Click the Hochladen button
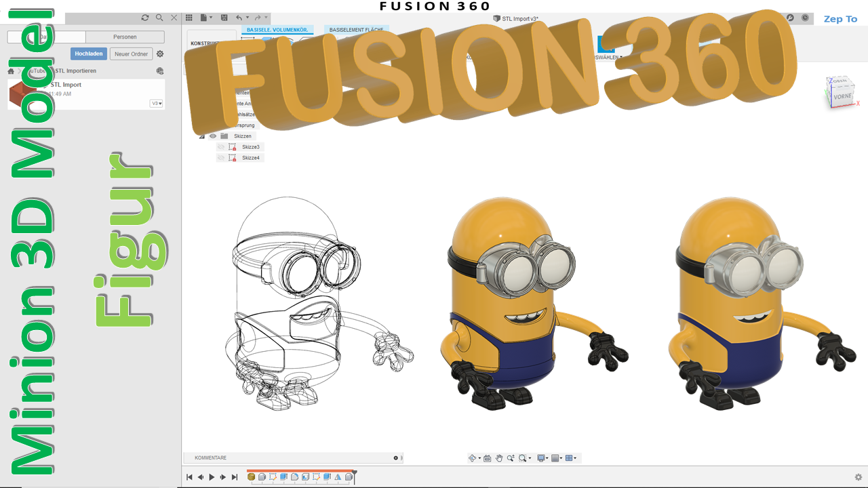The width and height of the screenshot is (868, 488). [x=89, y=54]
